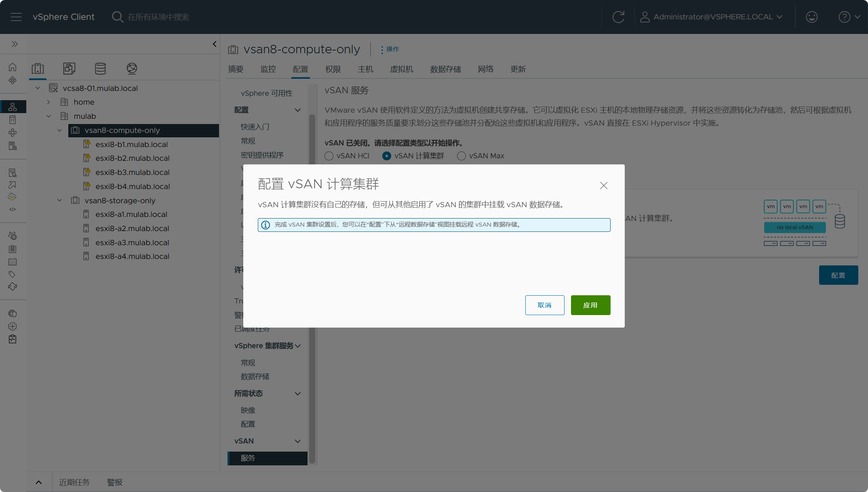Switch to Networking inventory view
This screenshot has height=492, width=868.
132,68
